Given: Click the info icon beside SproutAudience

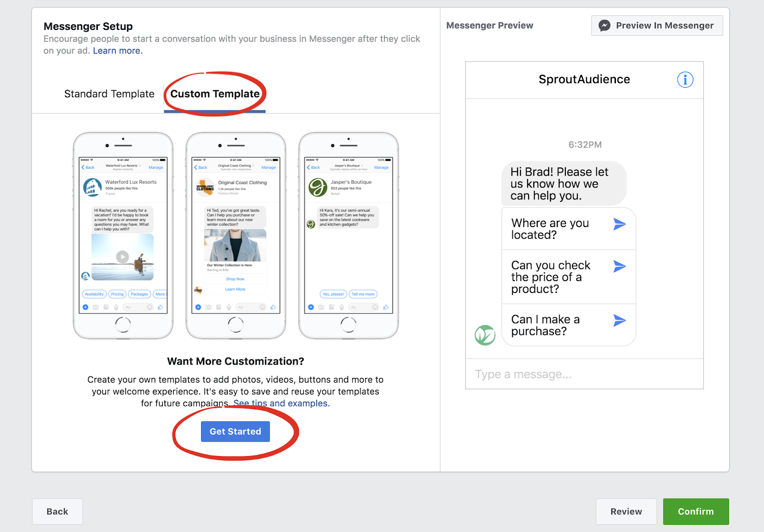Looking at the screenshot, I should point(685,80).
